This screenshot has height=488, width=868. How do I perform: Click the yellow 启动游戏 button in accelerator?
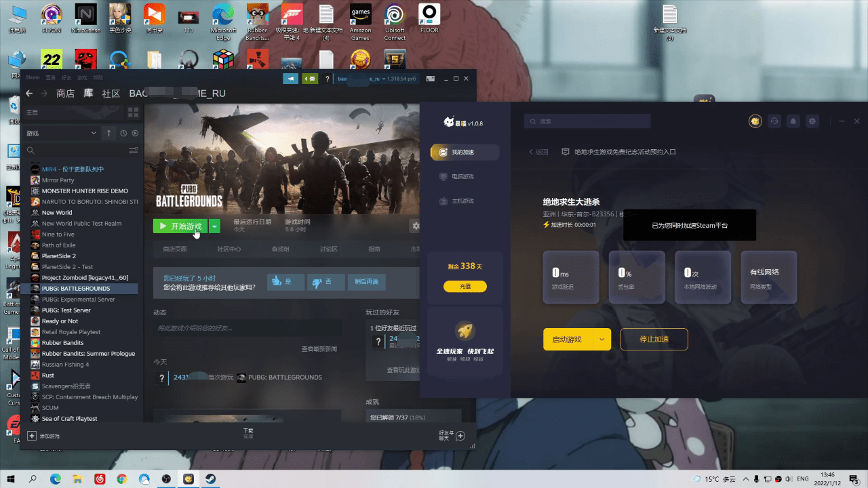(x=567, y=340)
